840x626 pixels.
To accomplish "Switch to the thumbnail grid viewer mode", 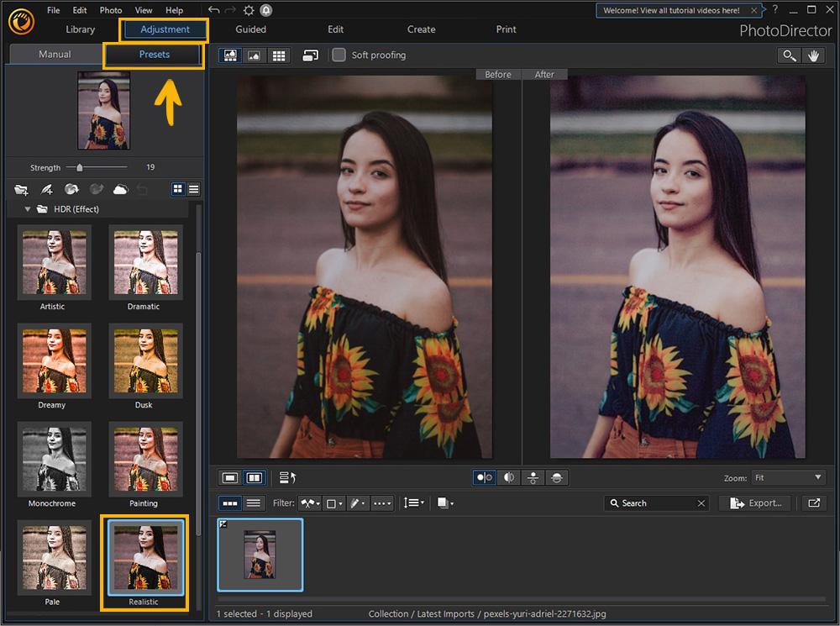I will pyautogui.click(x=279, y=55).
